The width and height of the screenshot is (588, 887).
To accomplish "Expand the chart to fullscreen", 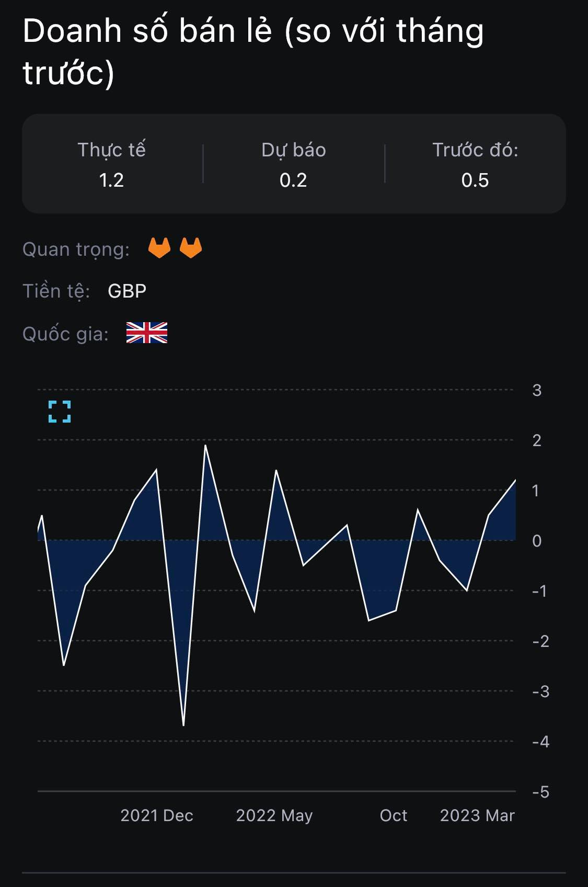I will (x=60, y=412).
